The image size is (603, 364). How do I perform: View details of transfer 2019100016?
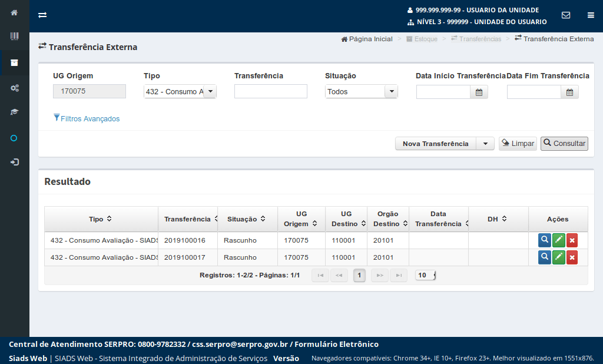(x=545, y=240)
